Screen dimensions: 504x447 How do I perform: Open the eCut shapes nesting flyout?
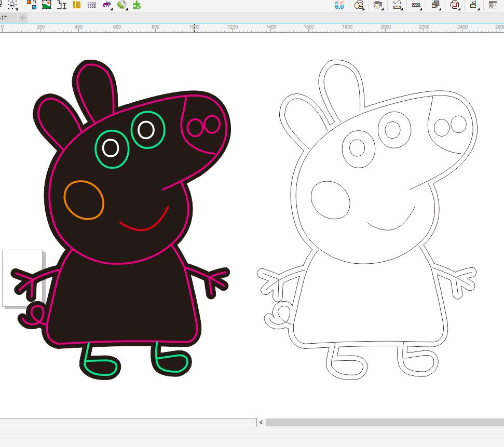359,5
